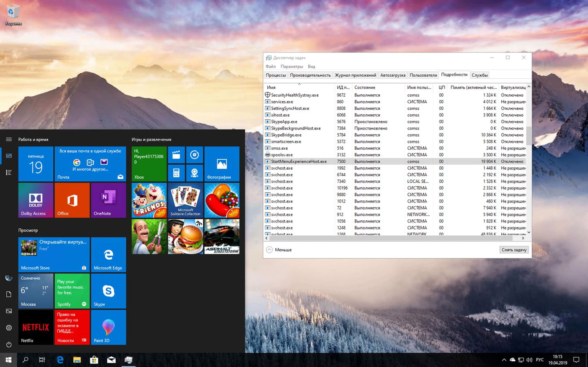Open the Xbox tile
Viewport: 588px width, 367px height.
pos(149,164)
